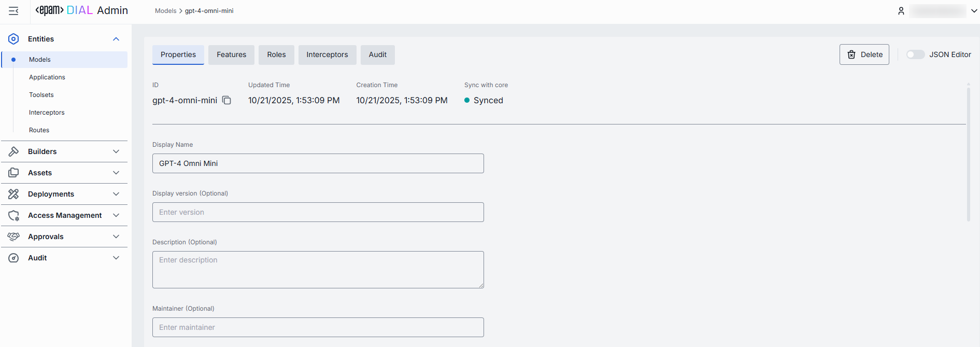Image resolution: width=980 pixels, height=347 pixels.
Task: Click the Entities hexagon icon
Action: 14,39
